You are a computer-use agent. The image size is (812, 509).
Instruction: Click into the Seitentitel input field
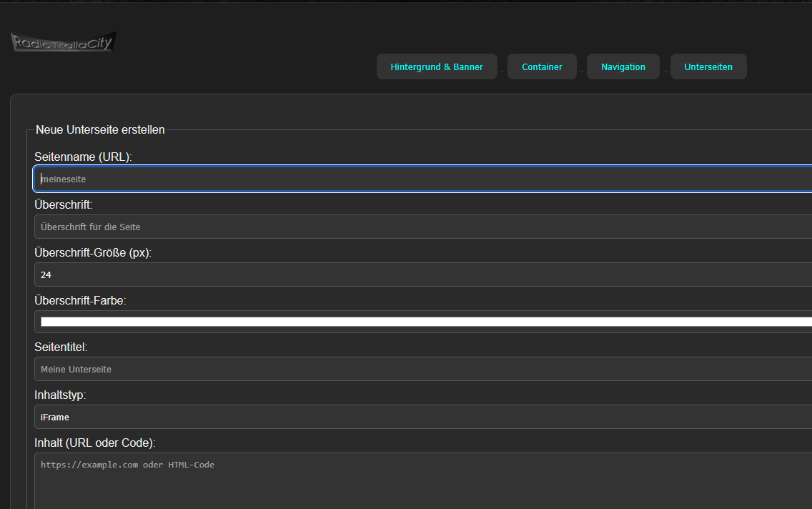[x=422, y=370]
